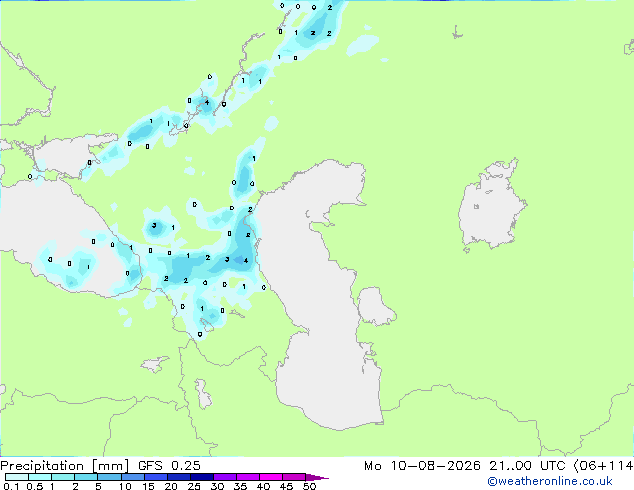Click the Kara-Bogaz-Gol bay east of Caspian

374,306
